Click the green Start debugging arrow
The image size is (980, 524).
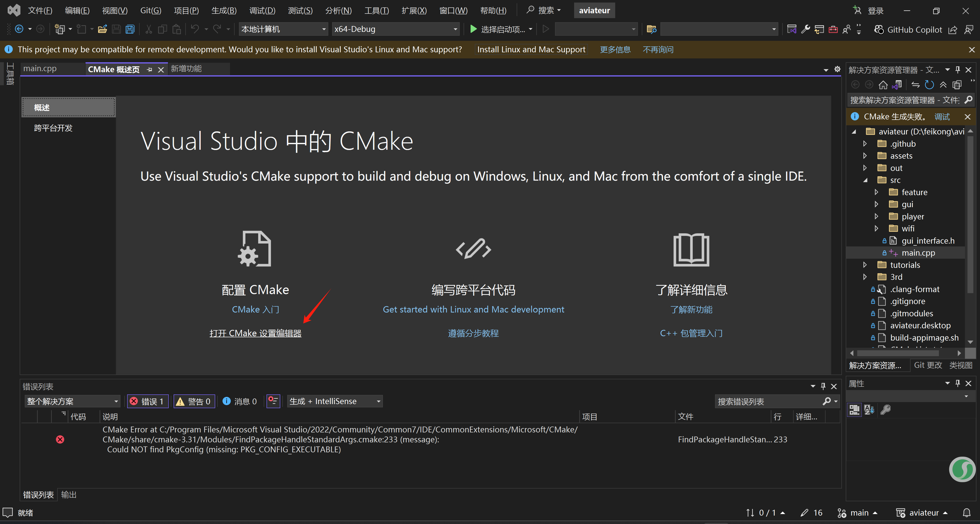(x=473, y=29)
